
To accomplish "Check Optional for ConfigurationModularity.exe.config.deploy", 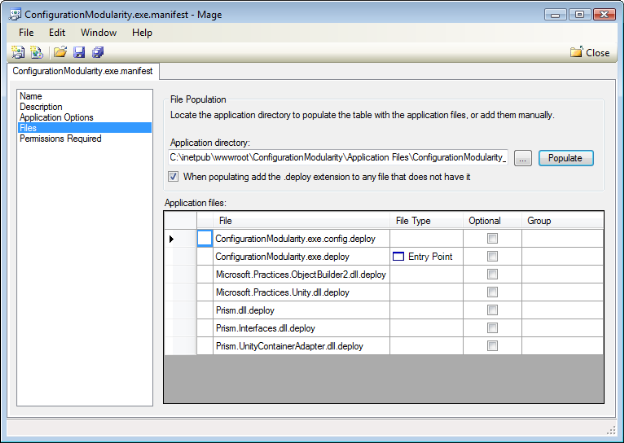I will tap(492, 238).
